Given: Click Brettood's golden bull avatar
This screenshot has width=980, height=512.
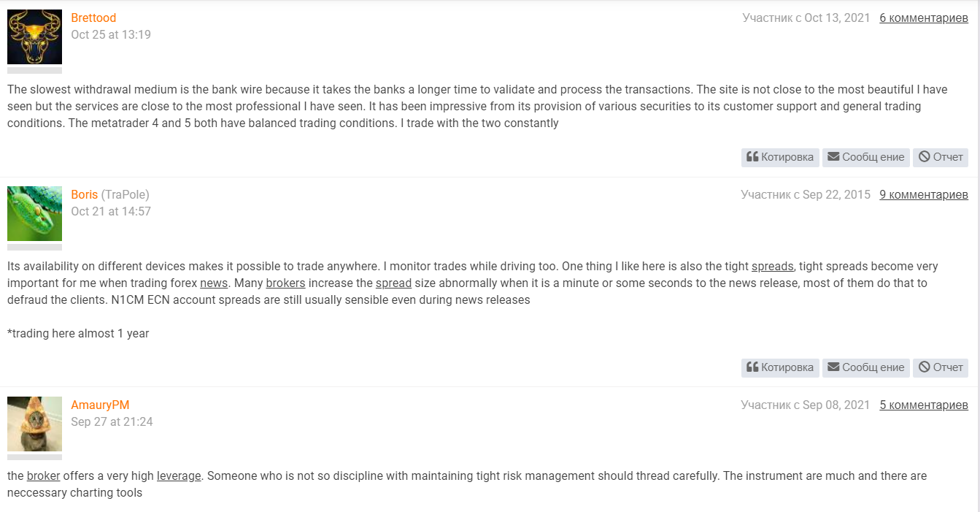Looking at the screenshot, I should (x=34, y=35).
